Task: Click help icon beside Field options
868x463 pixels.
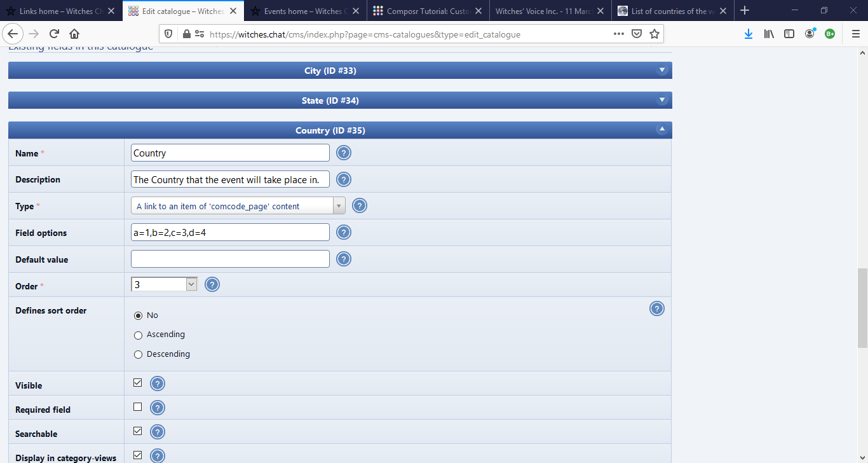Action: coord(343,233)
